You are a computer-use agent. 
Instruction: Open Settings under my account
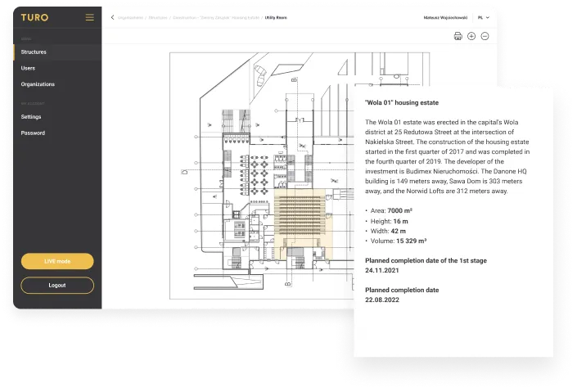pos(57,117)
